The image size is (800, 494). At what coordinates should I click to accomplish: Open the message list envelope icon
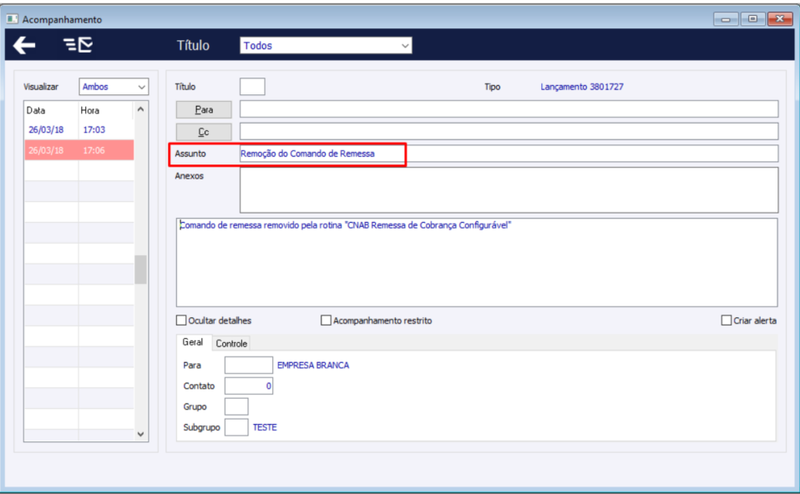78,45
